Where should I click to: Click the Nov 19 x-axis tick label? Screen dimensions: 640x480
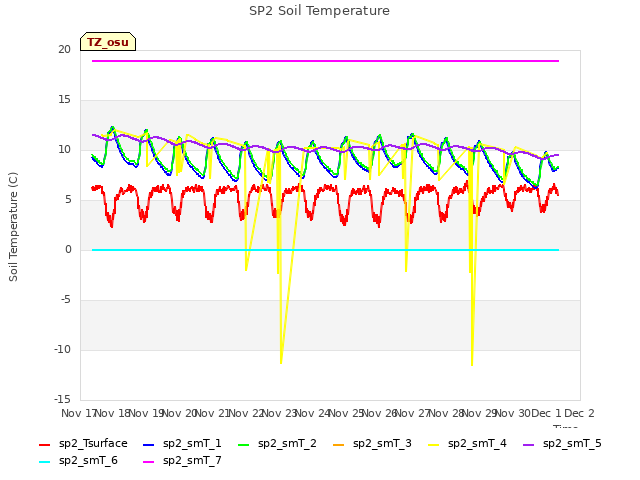(147, 413)
